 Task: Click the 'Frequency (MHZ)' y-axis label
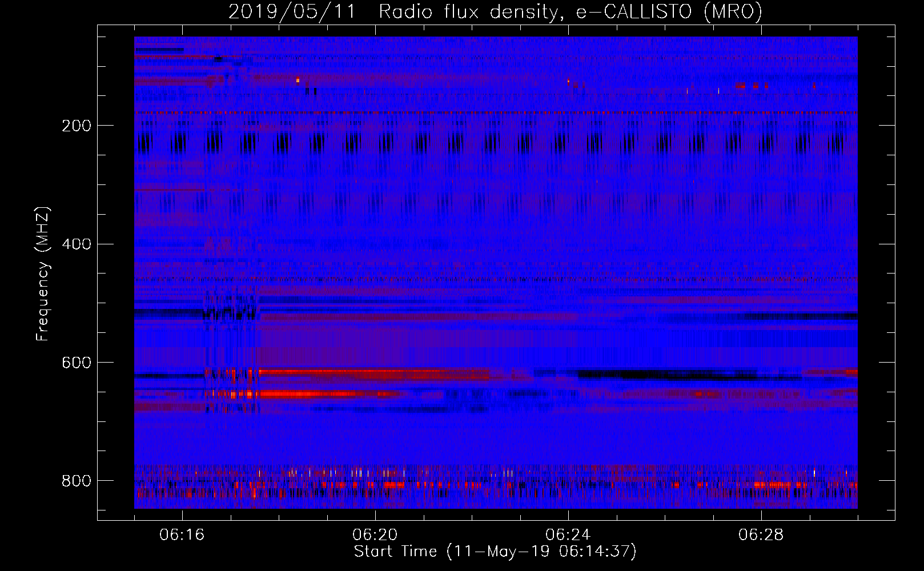coord(43,274)
